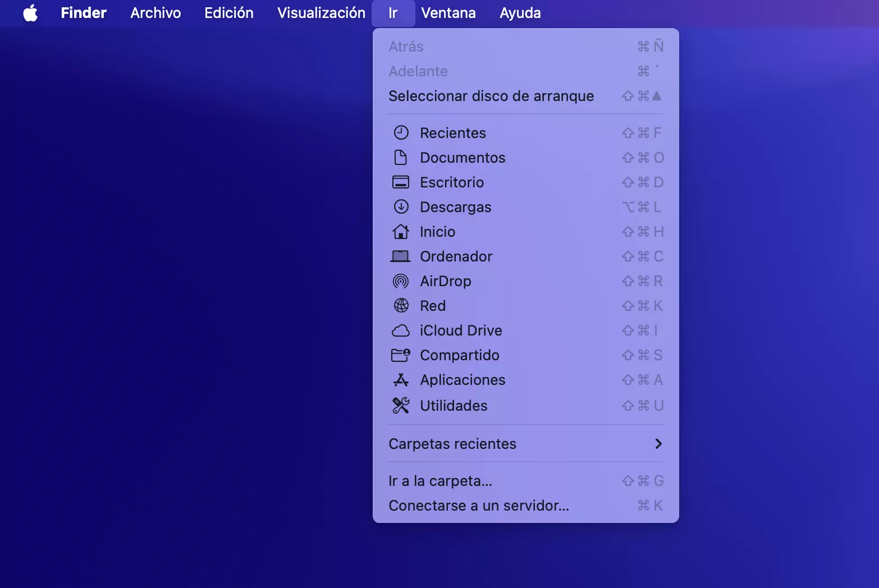Select Compartido entry

coord(526,355)
